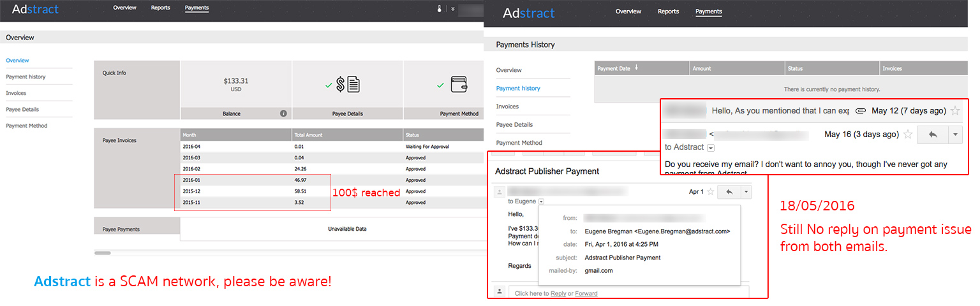Click the dollar invoice icon above Payee Details
980x306 pixels.
[x=348, y=84]
